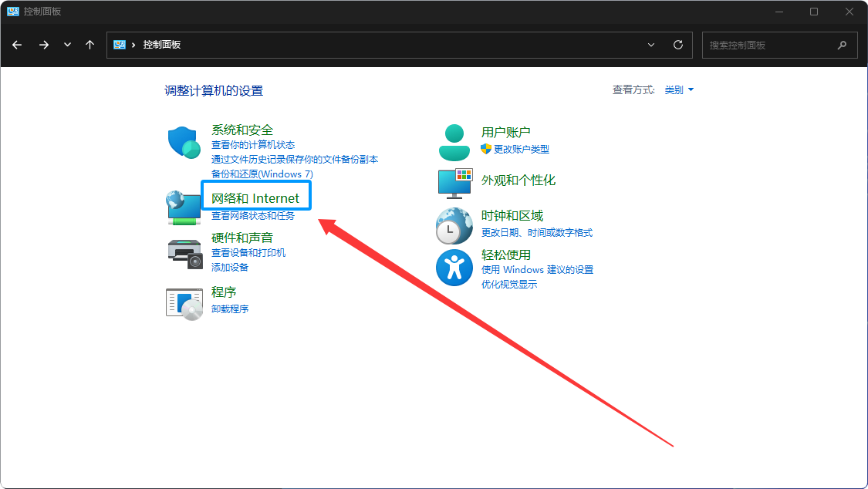Open 外观和个性化 category
The width and height of the screenshot is (868, 489).
pyautogui.click(x=518, y=180)
